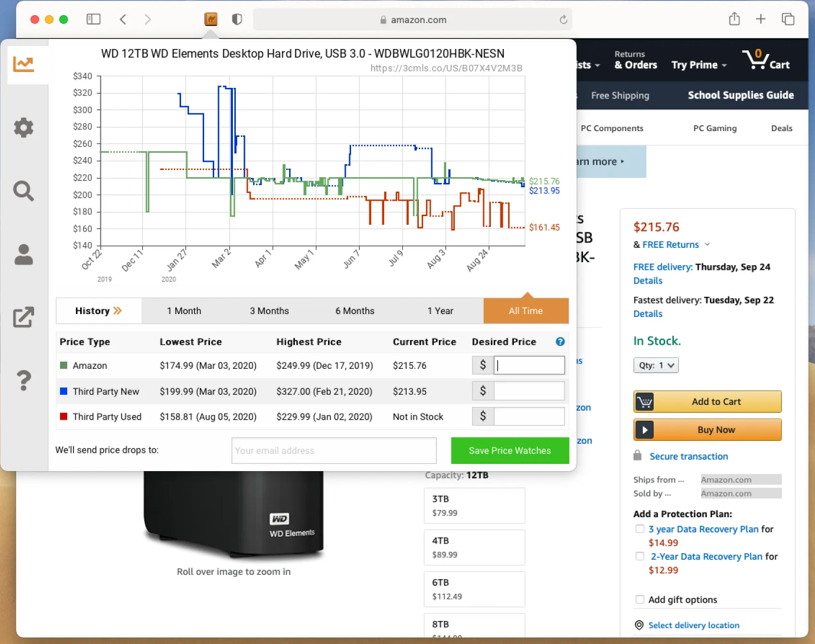Open the Safari share icon
This screenshot has width=815, height=644.
click(734, 19)
